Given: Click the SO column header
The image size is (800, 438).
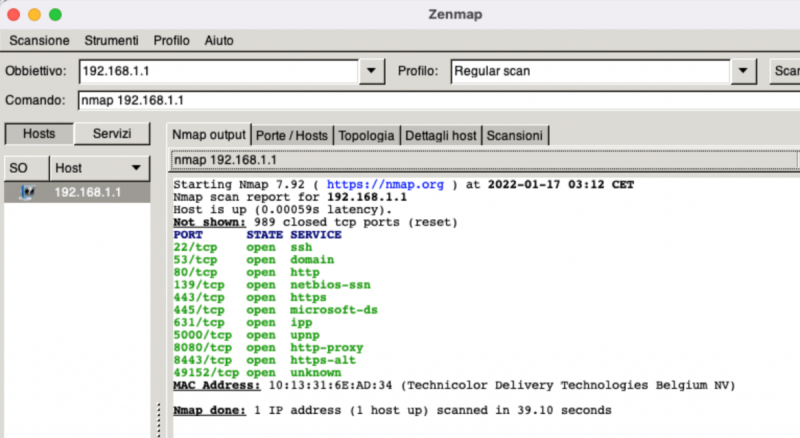Looking at the screenshot, I should [x=27, y=168].
